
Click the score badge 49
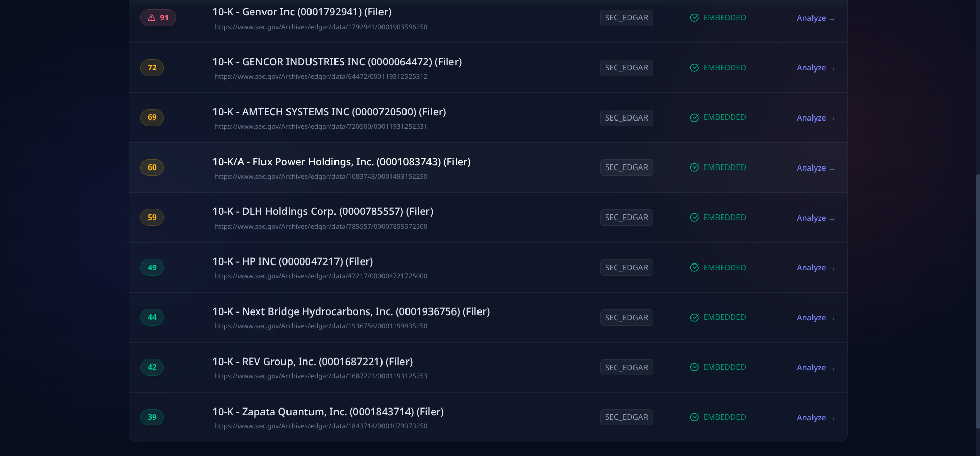point(152,268)
